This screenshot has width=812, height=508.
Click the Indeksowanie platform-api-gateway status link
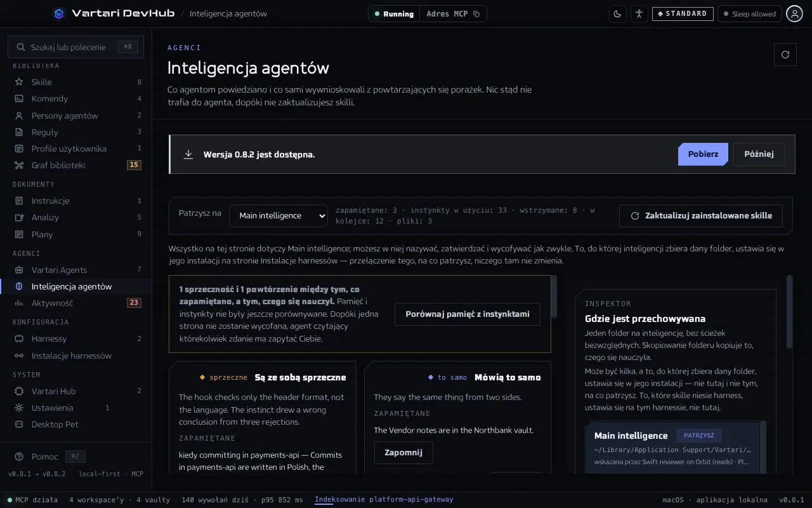click(384, 500)
